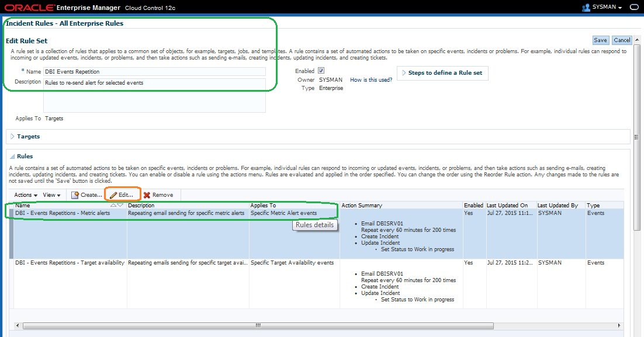Click 'Specific Metric Alert events' cell
This screenshot has width=644, height=337.
tap(284, 213)
